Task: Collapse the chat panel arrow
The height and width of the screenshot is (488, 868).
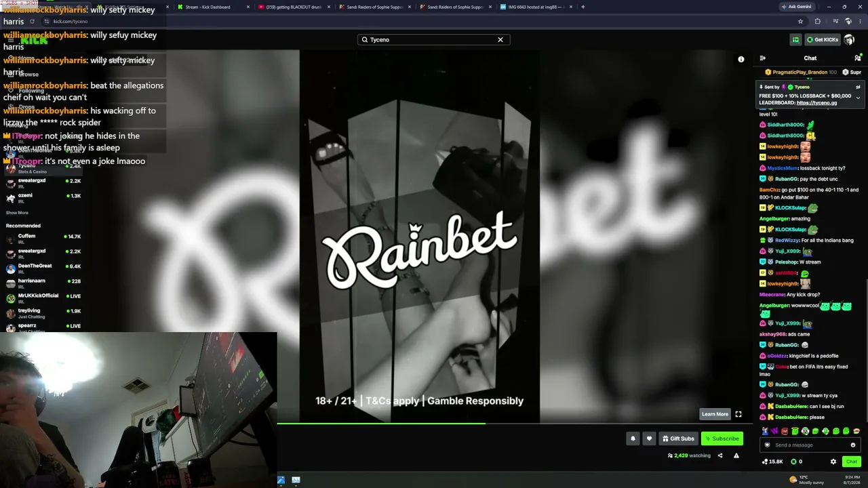Action: (763, 58)
